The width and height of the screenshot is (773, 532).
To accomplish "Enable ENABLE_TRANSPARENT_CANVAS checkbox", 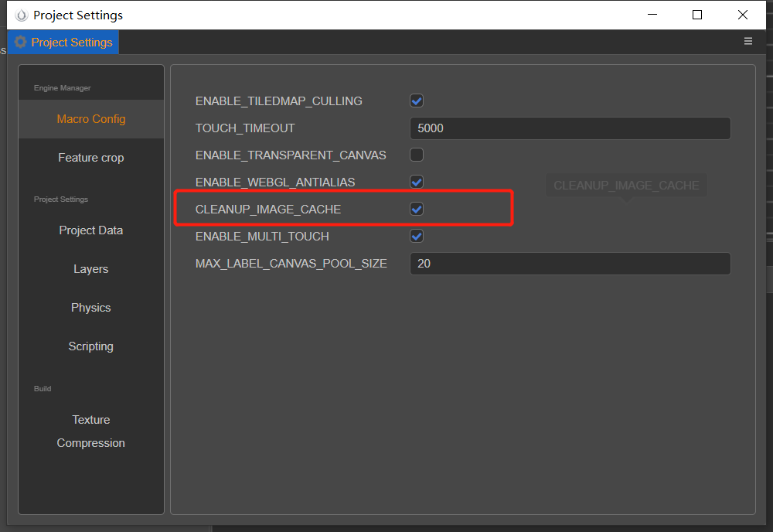I will pos(417,155).
